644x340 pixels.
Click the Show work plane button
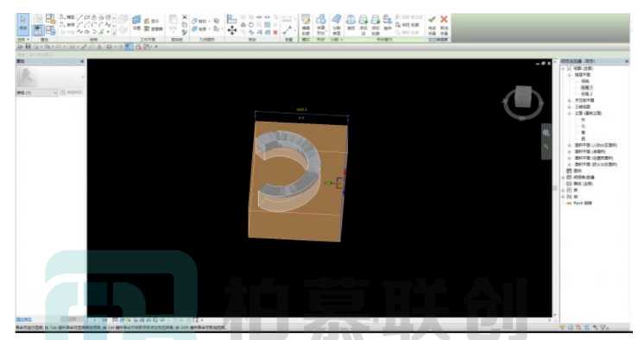click(x=152, y=22)
